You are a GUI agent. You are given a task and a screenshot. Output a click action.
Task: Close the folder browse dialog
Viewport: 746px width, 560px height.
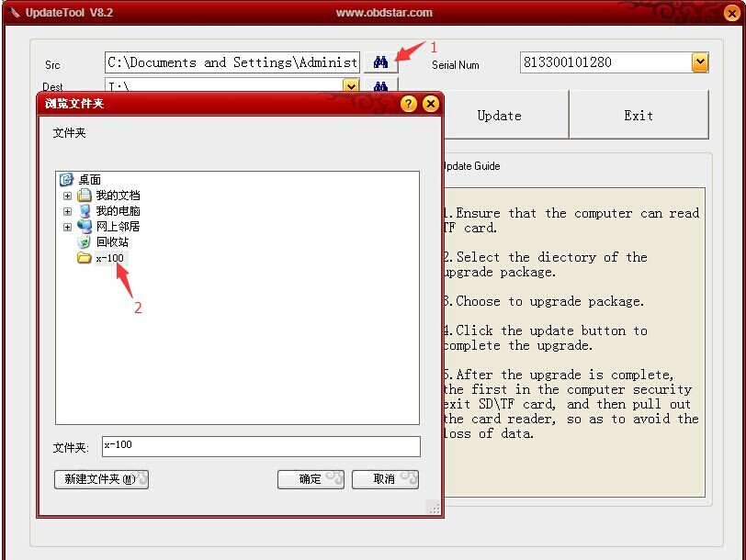click(x=430, y=104)
